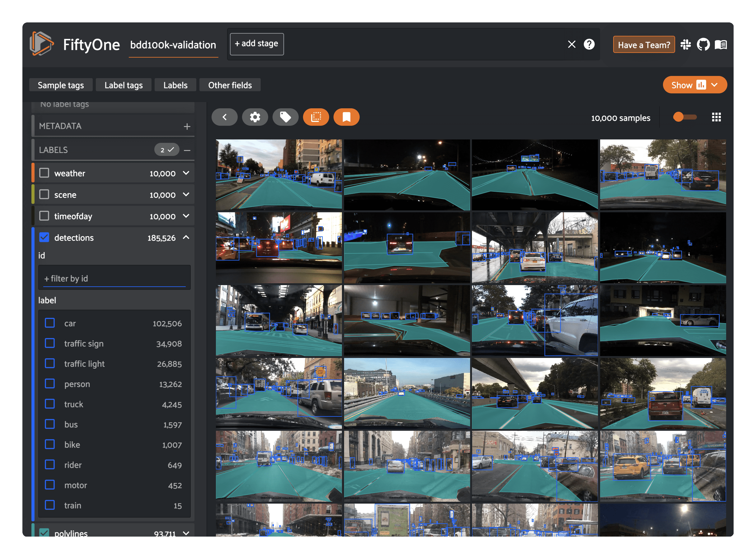Expand the timeofday field chevron
The image size is (756, 559).
click(186, 216)
